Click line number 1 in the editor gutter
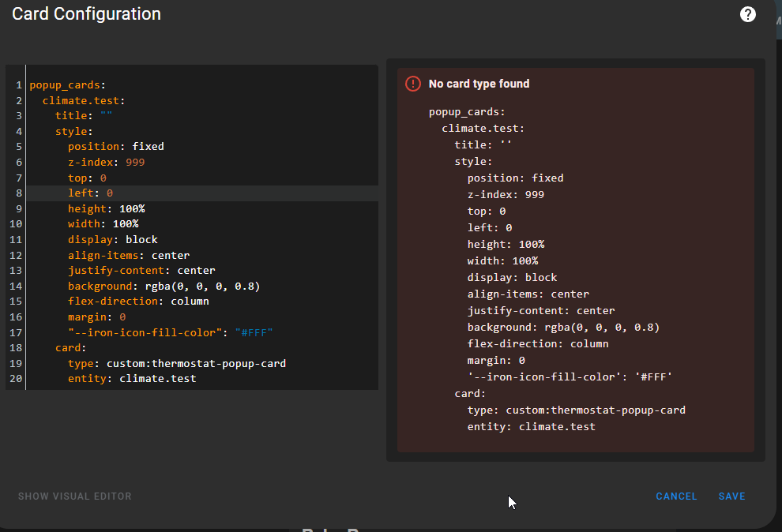Viewport: 782px width, 532px height. click(18, 85)
